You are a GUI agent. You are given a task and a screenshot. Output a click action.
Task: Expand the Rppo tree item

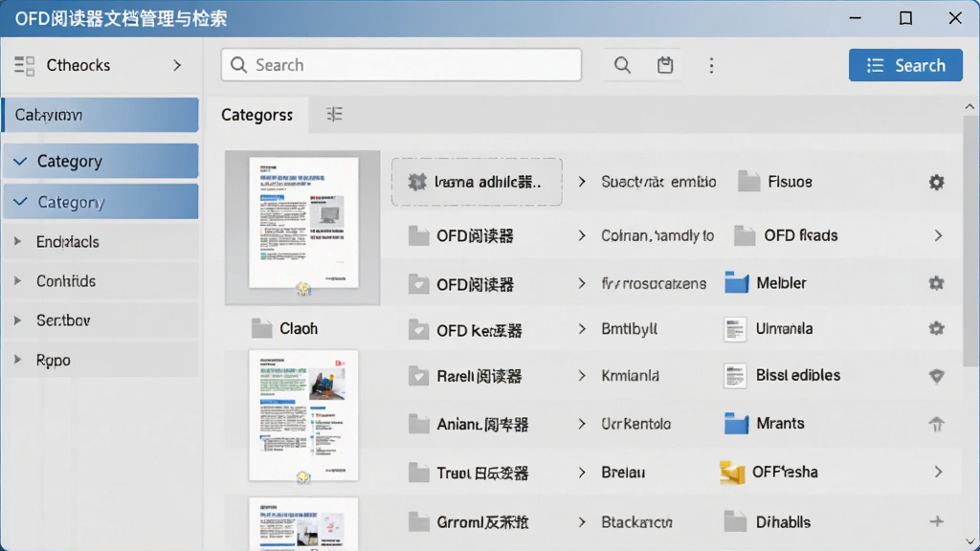coord(17,360)
